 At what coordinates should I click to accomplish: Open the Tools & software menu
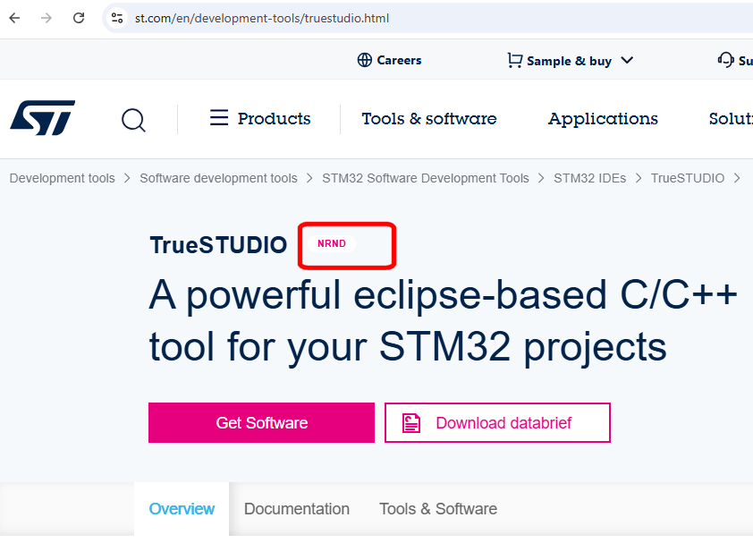tap(428, 118)
